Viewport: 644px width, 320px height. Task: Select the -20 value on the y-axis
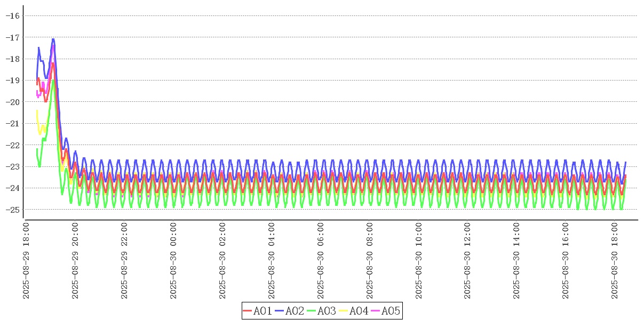pyautogui.click(x=12, y=102)
